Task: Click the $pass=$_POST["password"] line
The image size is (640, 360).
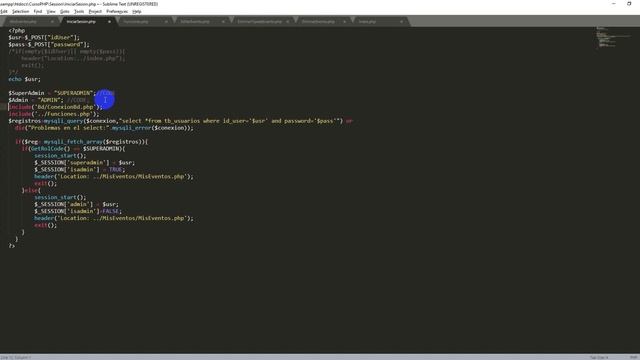Action: [49, 44]
